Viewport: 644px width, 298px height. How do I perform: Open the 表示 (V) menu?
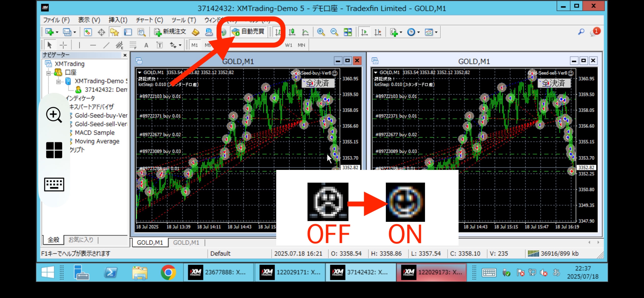[x=89, y=20]
